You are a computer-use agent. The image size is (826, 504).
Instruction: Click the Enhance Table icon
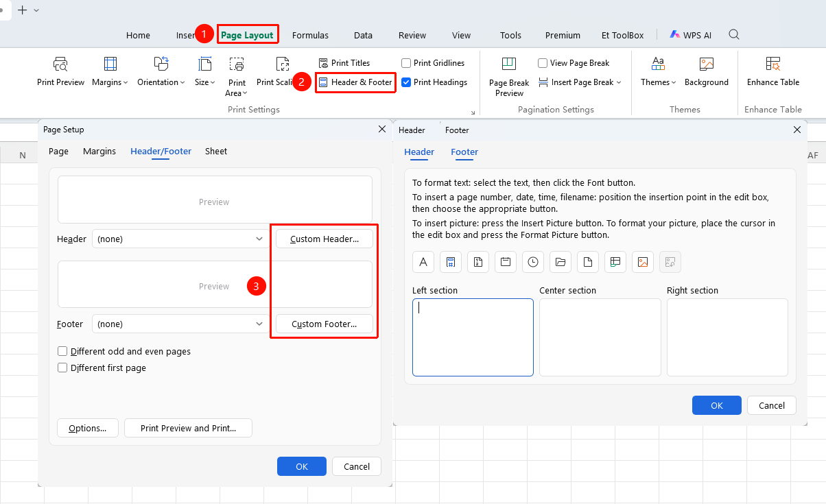click(x=773, y=64)
